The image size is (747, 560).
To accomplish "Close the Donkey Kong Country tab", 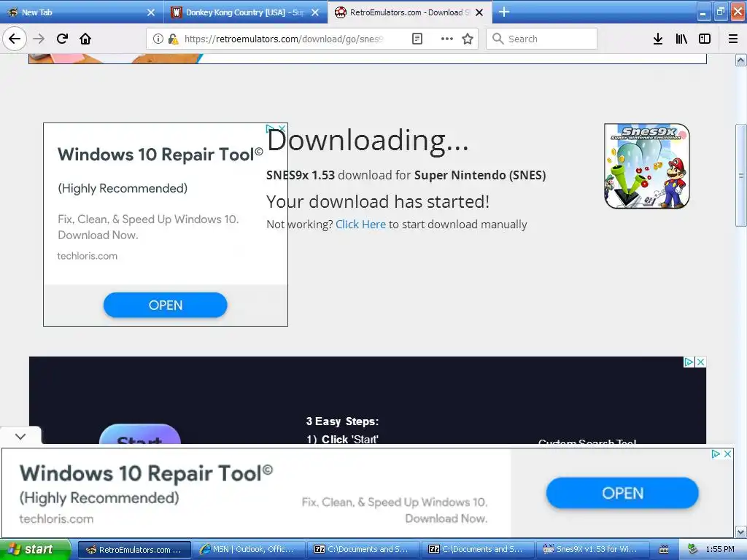I will click(315, 12).
